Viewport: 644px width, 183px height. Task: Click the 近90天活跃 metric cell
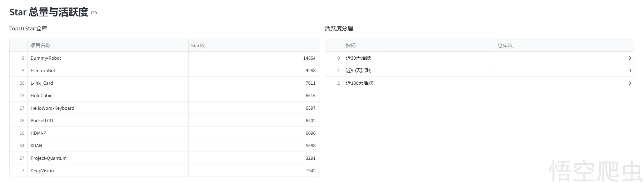[358, 70]
